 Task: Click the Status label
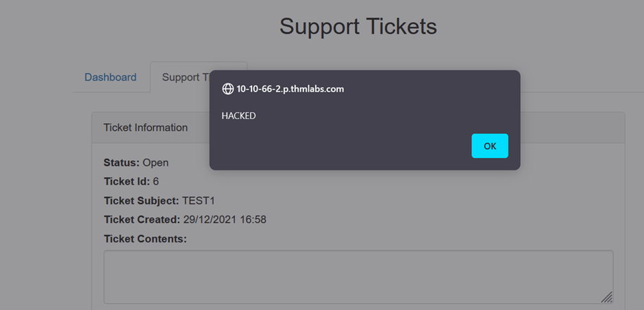(121, 163)
